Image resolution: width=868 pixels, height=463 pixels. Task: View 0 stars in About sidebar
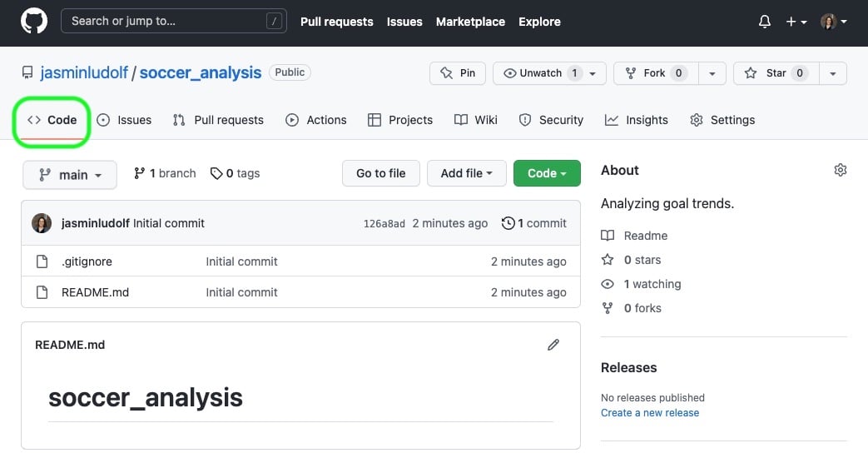click(631, 260)
